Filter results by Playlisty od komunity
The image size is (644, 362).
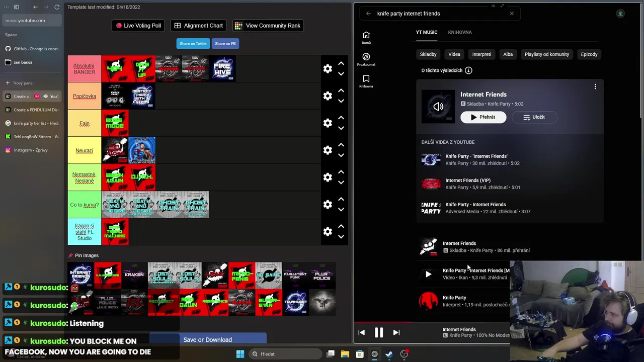pyautogui.click(x=547, y=54)
